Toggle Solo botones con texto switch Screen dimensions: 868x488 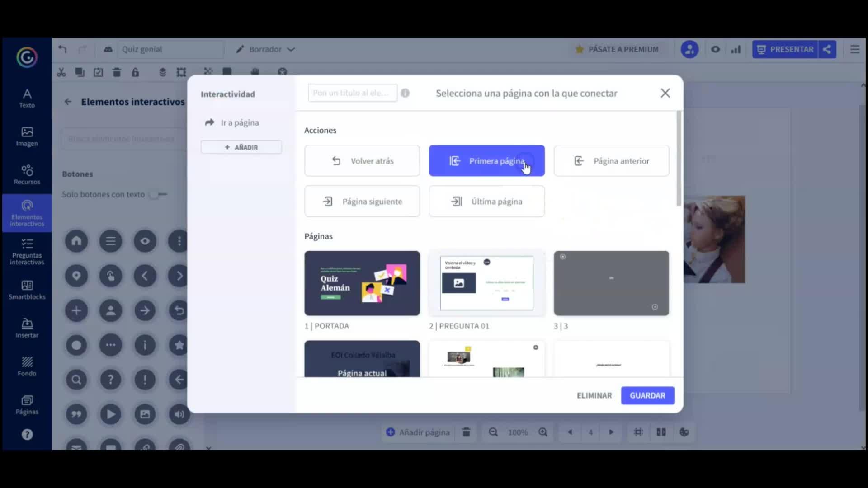[158, 194]
